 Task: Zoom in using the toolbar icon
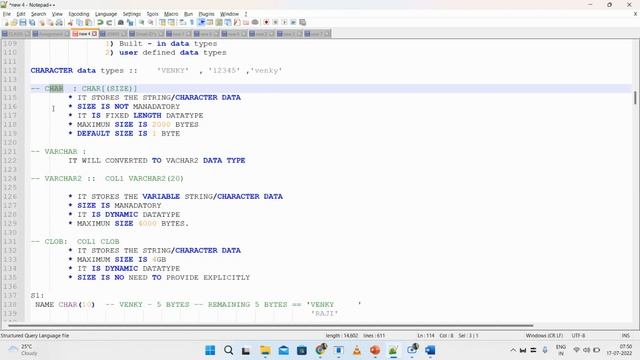coord(142,22)
